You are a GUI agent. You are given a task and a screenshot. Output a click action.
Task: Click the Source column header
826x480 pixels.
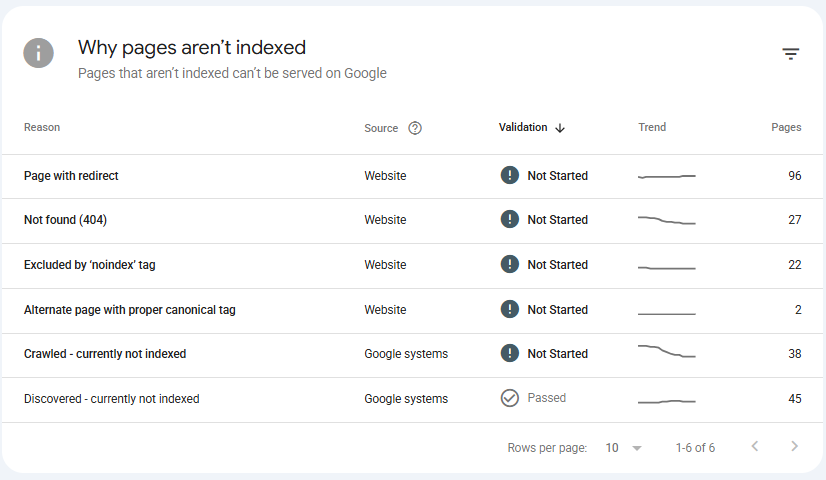tap(381, 128)
